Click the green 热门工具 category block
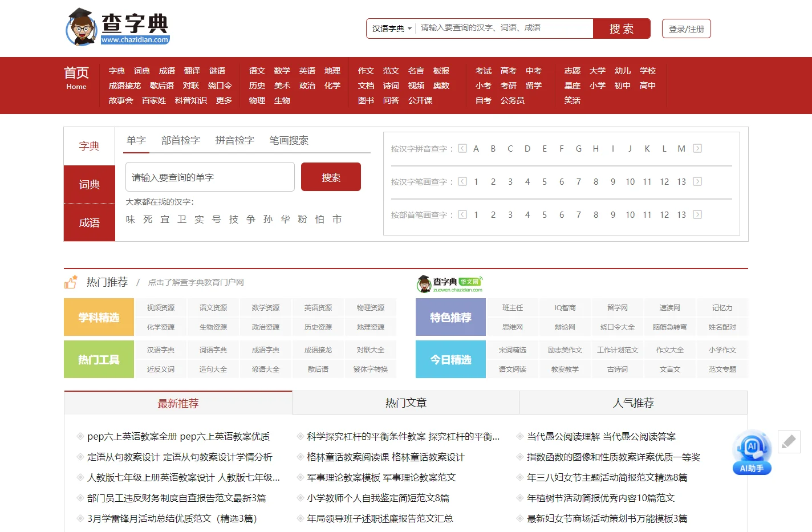 point(99,359)
